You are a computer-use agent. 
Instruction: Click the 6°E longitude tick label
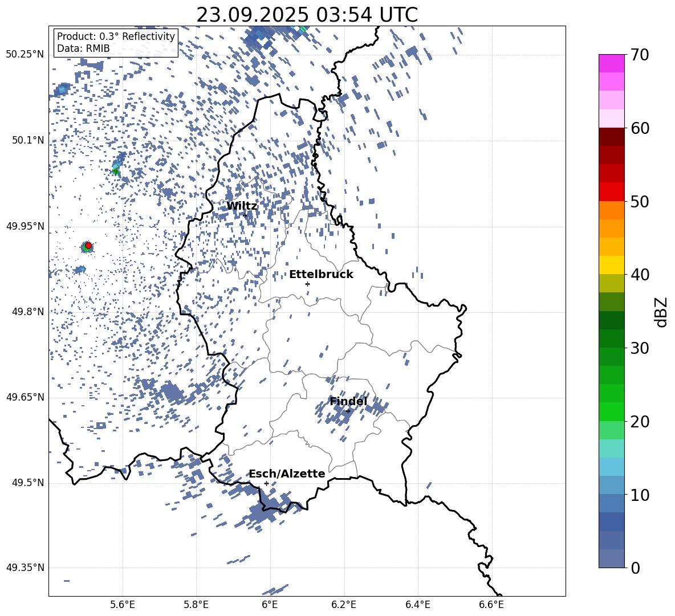tap(270, 605)
